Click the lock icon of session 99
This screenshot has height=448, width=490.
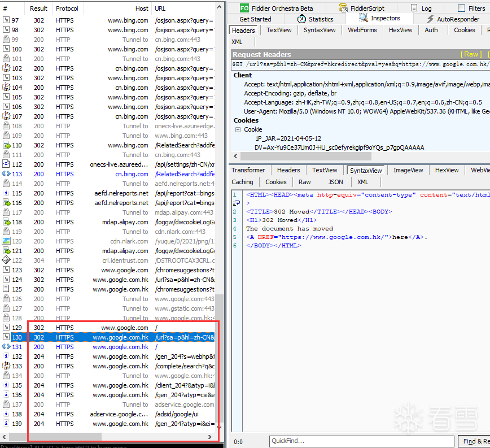pyautogui.click(x=6, y=40)
